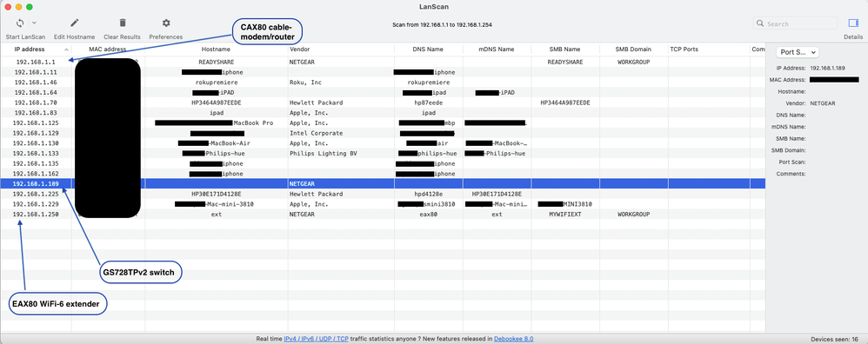
Task: Sort by Vendor column header
Action: tap(340, 50)
